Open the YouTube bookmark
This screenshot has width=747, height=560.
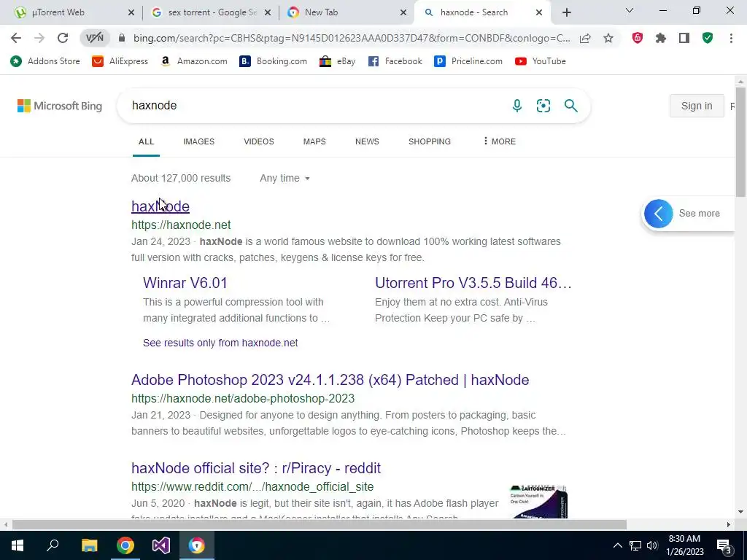pyautogui.click(x=541, y=61)
